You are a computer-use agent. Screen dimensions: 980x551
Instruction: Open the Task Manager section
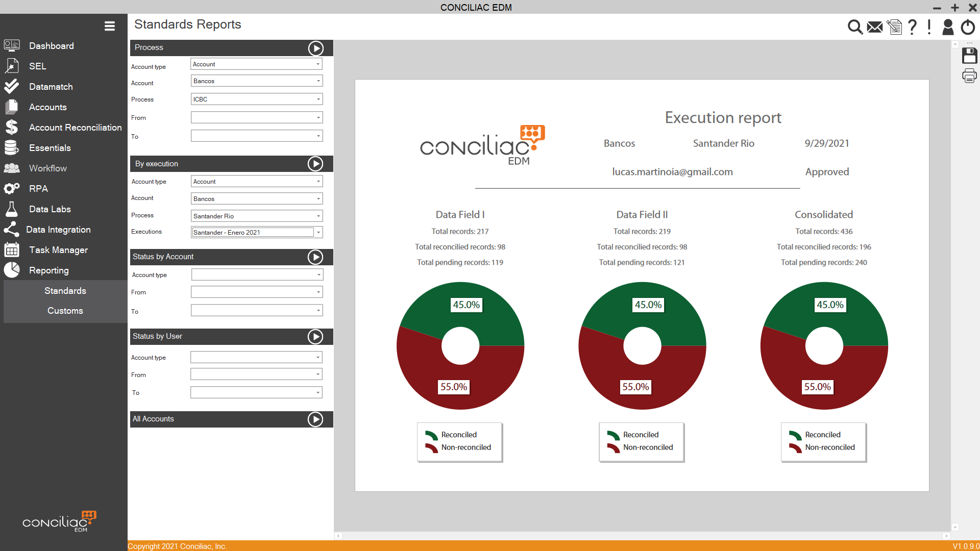(58, 250)
